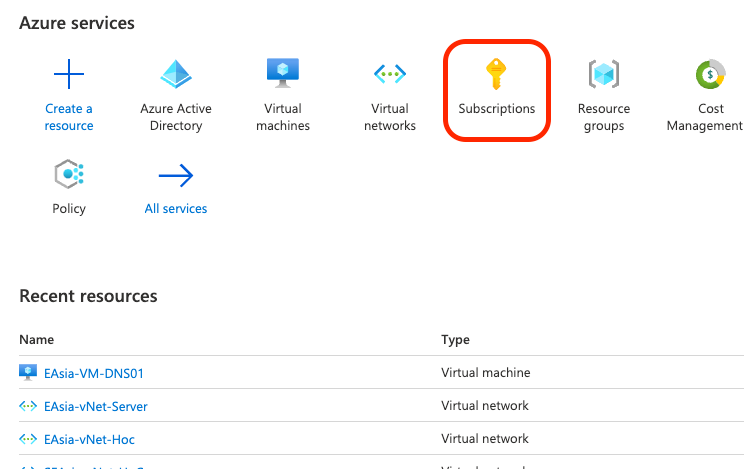Screen dimensions: 744x469
Task: Open the Policy hexagon icon
Action: (69, 174)
